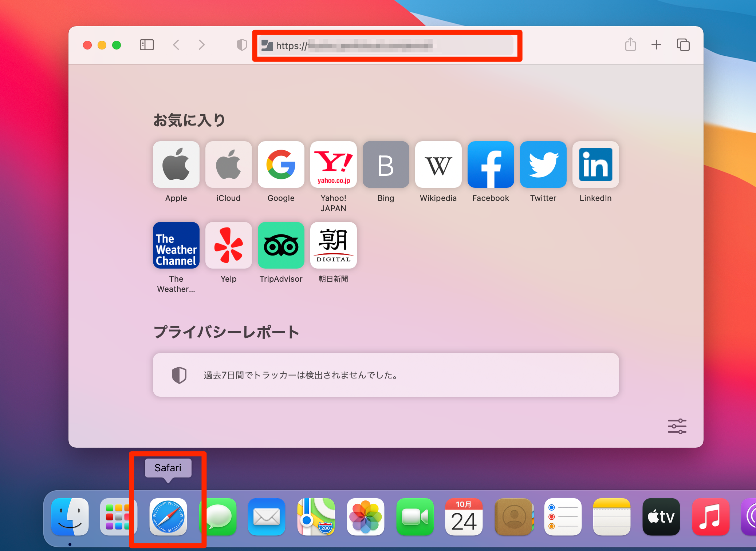This screenshot has width=756, height=551.
Task: Open Launchpad from the Dock
Action: 119,517
